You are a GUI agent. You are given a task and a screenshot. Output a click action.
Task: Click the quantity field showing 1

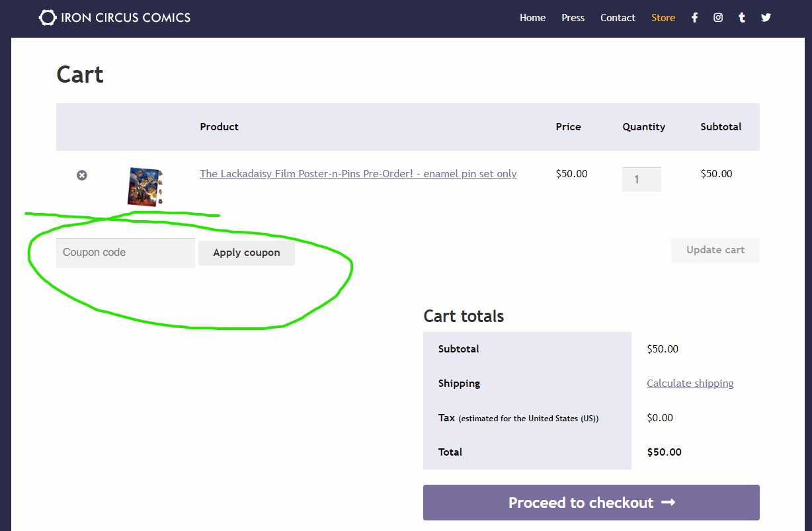coord(641,179)
